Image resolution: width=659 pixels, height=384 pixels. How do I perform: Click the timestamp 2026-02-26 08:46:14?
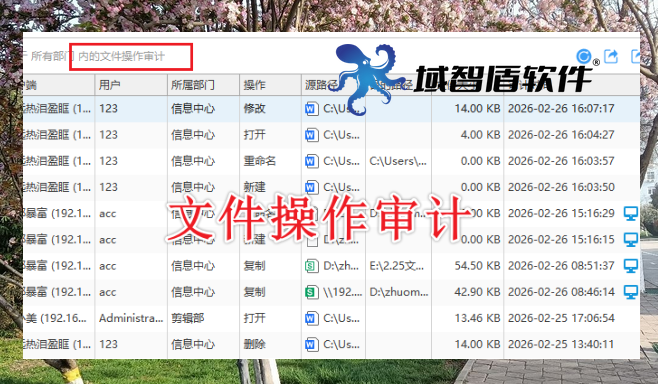(x=561, y=292)
